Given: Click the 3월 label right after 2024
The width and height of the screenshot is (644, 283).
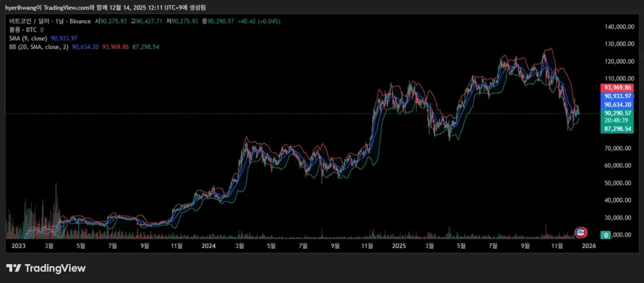Looking at the screenshot, I should click(240, 245).
